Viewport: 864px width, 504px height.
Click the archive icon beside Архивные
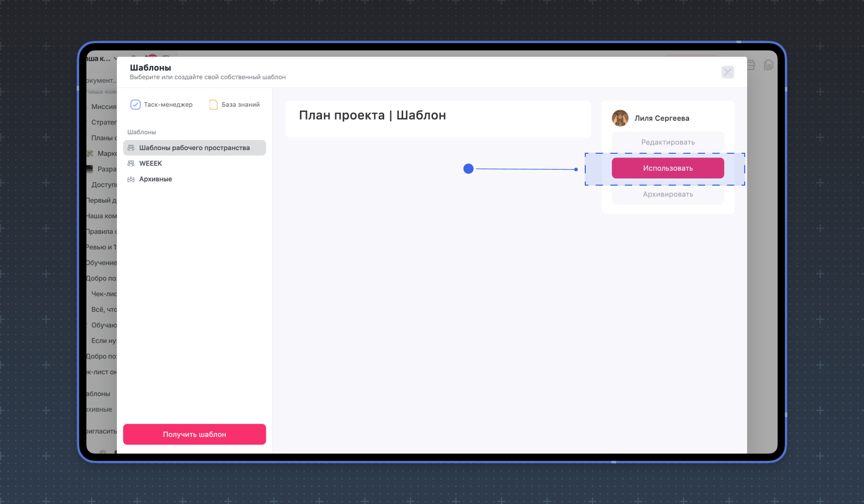131,179
